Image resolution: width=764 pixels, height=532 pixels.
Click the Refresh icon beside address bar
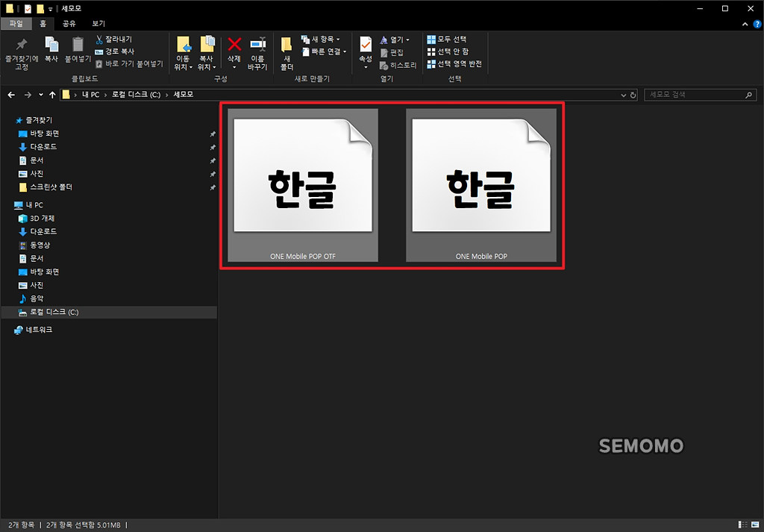pyautogui.click(x=633, y=96)
